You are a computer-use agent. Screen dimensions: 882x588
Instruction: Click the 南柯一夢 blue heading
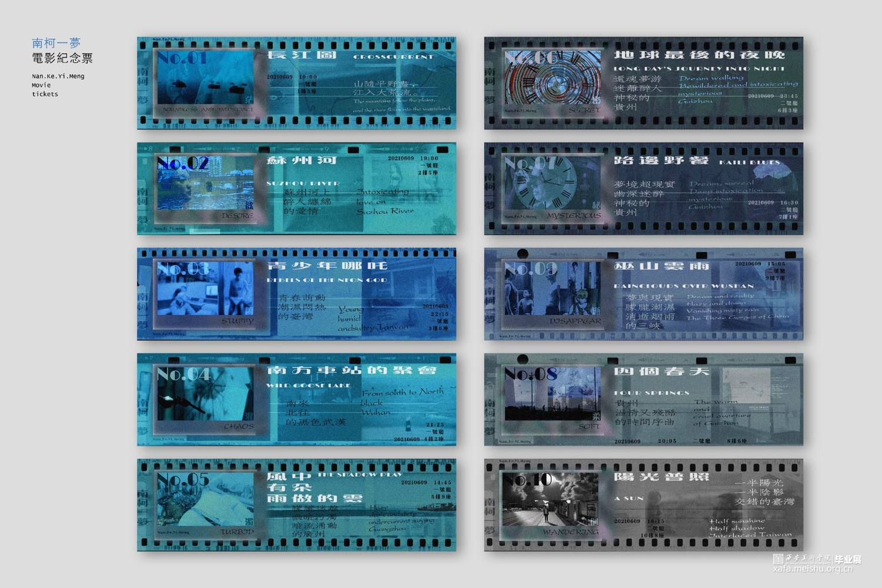click(x=56, y=43)
